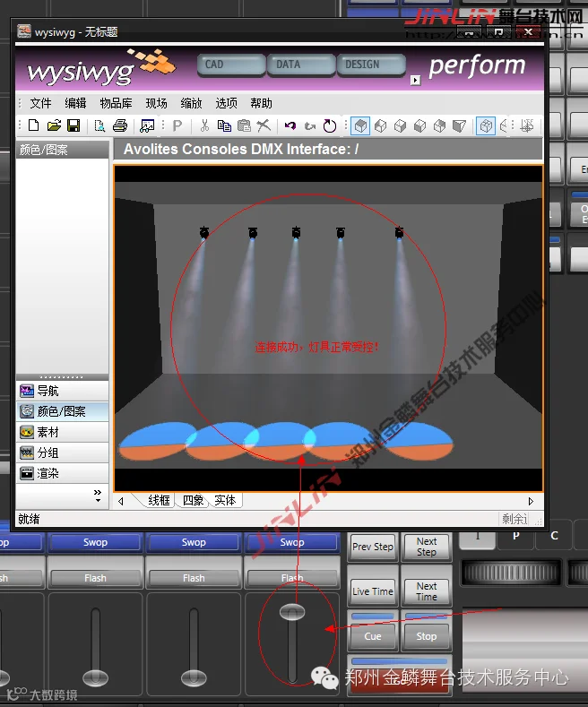This screenshot has width=588, height=707.
Task: Click the Copy icon in toolbar
Action: coord(224,125)
